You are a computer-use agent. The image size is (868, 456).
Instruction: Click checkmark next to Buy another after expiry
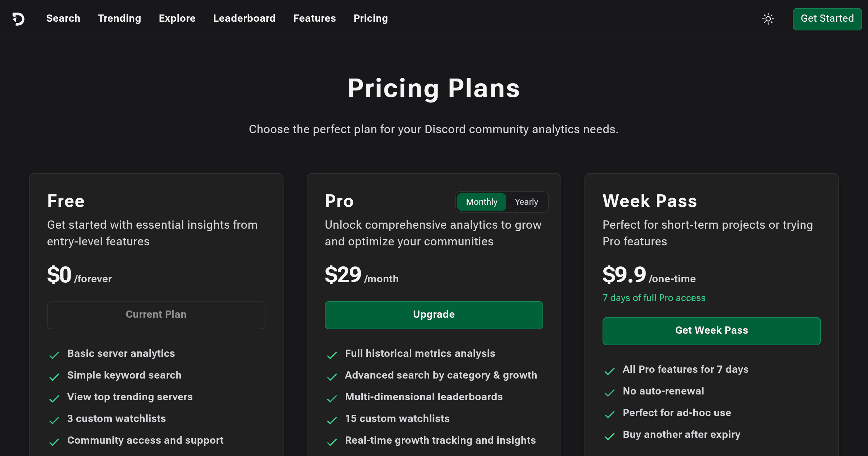(x=610, y=436)
